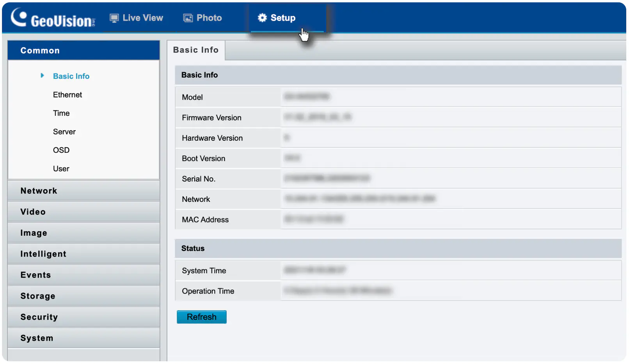Click the GeoVision logo
This screenshot has height=364, width=629.
(x=53, y=18)
